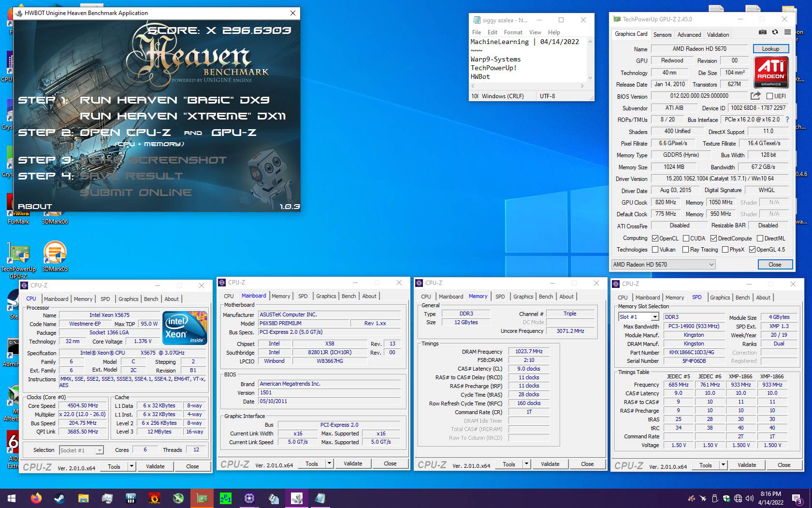812x508 pixels.
Task: Toggle the OpenGL 4.5 checkbox in GPU-Z
Action: 752,250
